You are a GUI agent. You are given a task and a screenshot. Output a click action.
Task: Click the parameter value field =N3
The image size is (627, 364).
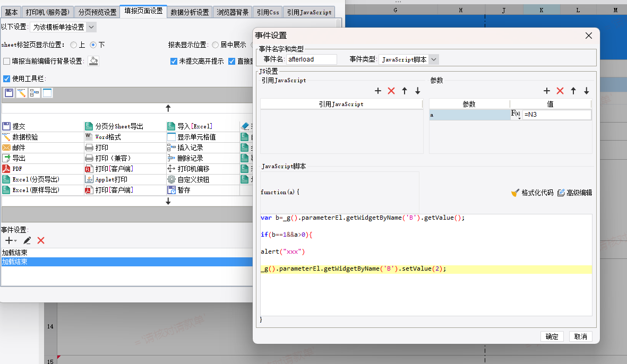[556, 115]
